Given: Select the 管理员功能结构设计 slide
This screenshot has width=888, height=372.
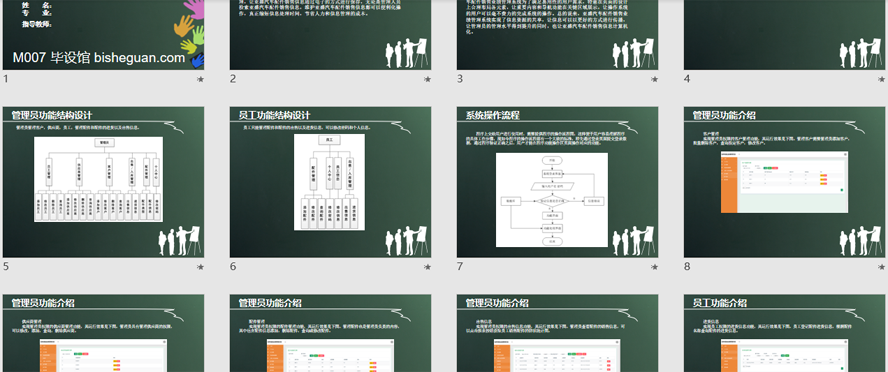Looking at the screenshot, I should coord(104,182).
